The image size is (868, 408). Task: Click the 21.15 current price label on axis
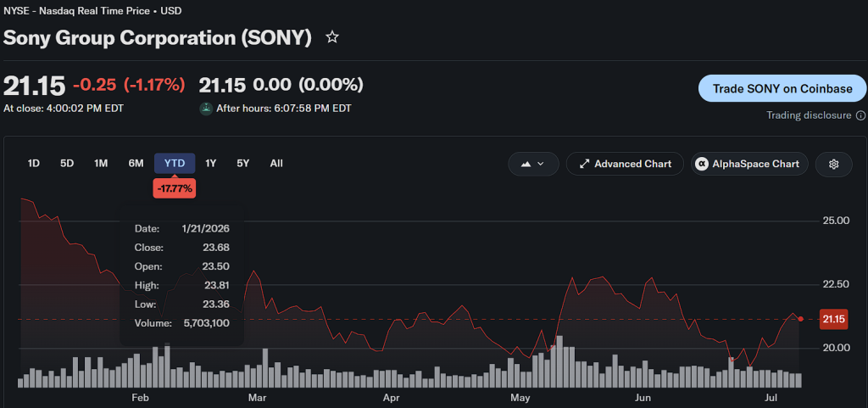tap(833, 319)
